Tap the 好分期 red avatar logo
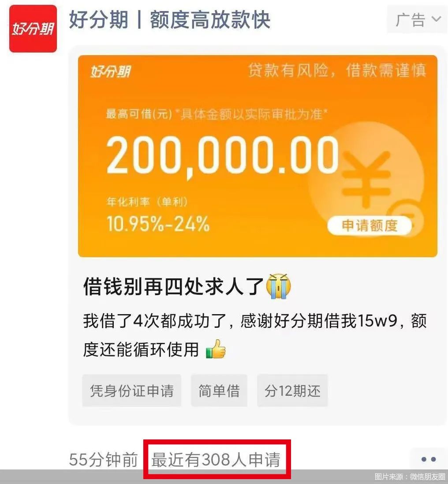 [x=33, y=29]
